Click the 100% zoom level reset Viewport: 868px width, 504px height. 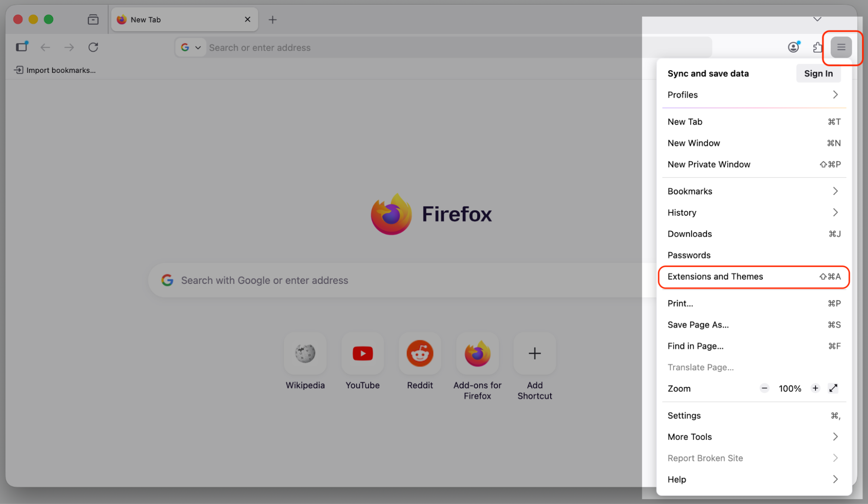click(789, 389)
